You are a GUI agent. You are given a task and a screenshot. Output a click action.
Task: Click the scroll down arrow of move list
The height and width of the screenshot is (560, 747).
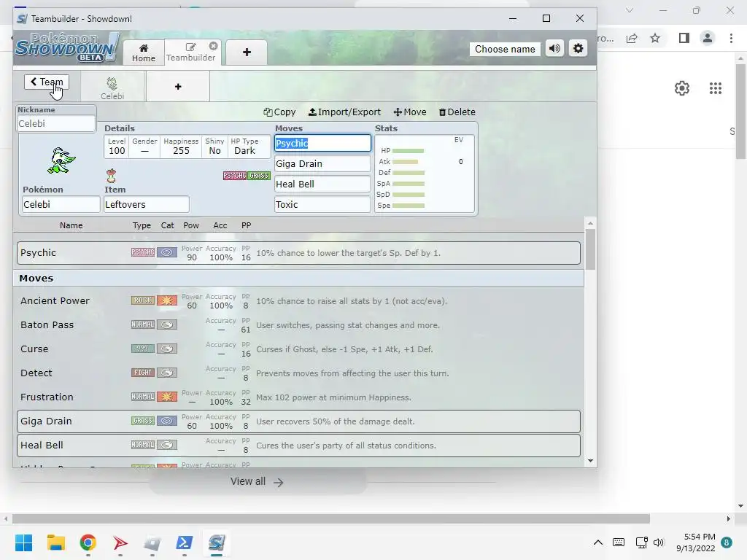coord(590,461)
